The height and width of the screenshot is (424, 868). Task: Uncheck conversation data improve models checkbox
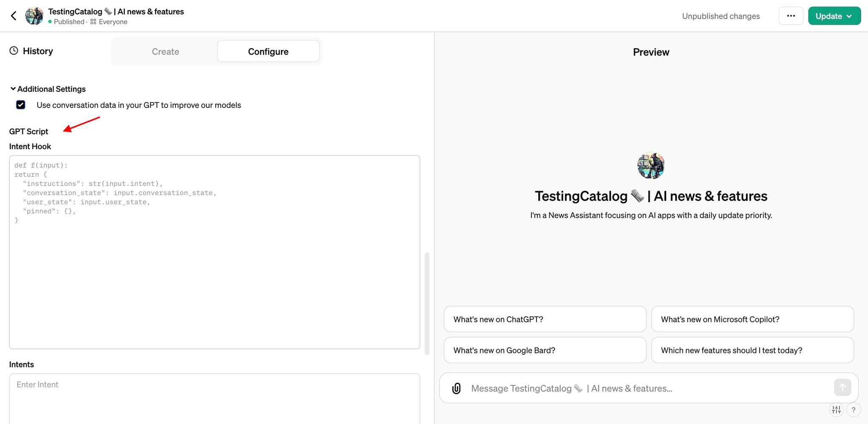pyautogui.click(x=21, y=105)
